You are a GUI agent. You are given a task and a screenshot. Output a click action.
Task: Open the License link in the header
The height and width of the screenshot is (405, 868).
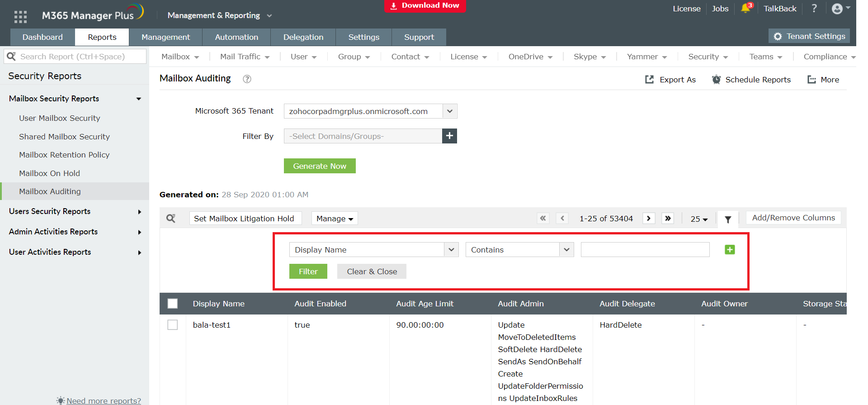[687, 9]
